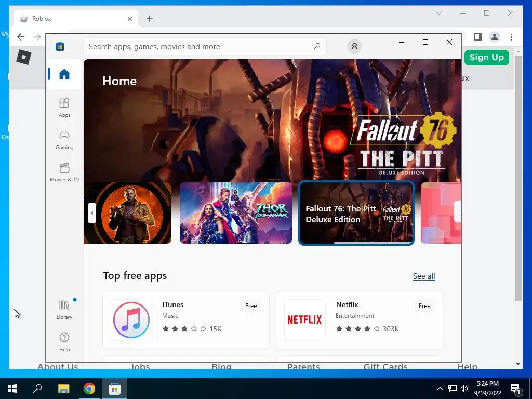This screenshot has width=532, height=399.
Task: Open the Windows Start menu
Action: (x=12, y=389)
